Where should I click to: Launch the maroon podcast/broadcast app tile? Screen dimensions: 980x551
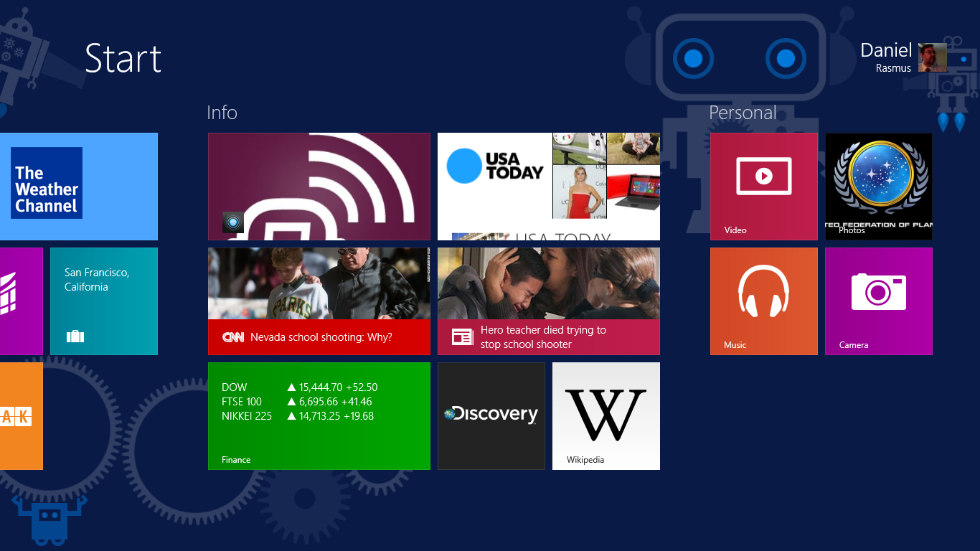tap(319, 187)
